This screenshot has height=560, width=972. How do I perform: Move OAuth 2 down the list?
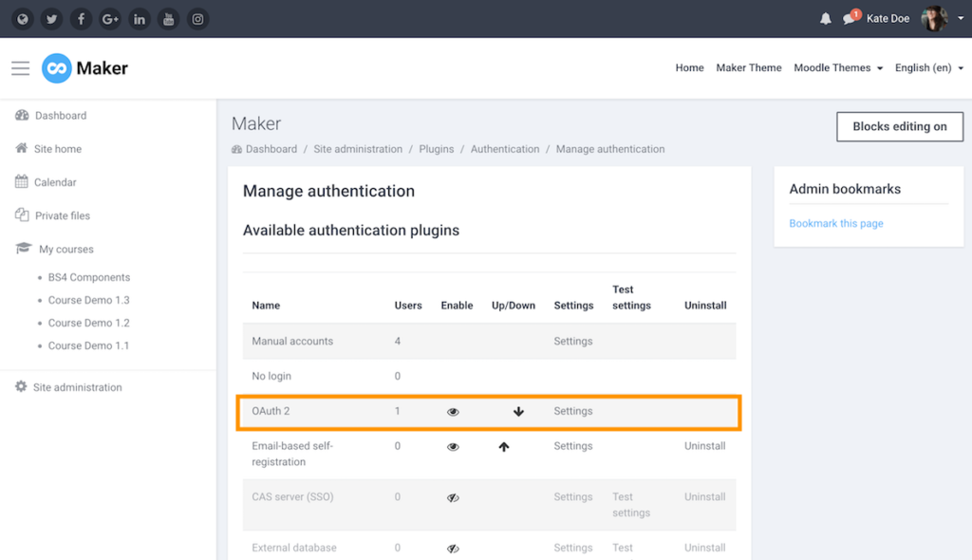click(x=518, y=412)
